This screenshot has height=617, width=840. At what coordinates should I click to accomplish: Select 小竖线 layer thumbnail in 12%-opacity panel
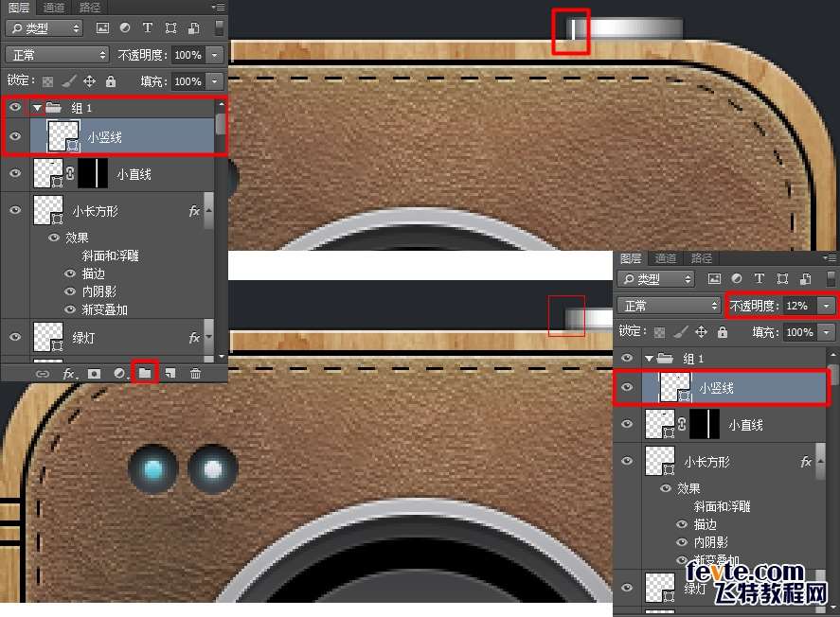[675, 387]
